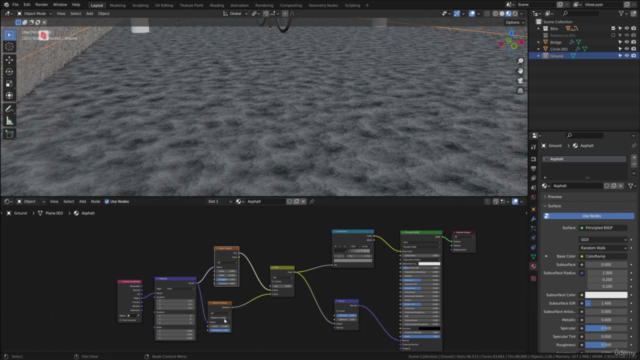The width and height of the screenshot is (640, 360).
Task: Open the Render properties tab
Action: click(x=533, y=159)
